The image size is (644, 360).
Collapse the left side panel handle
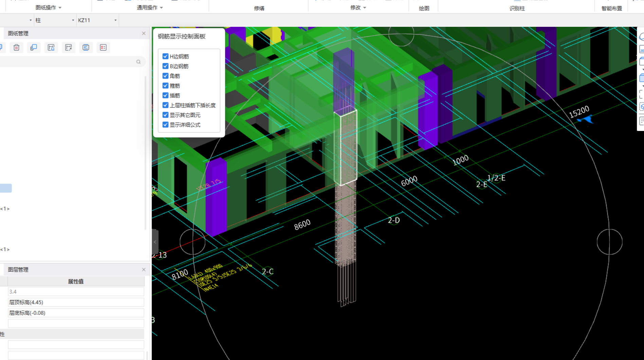tap(155, 242)
